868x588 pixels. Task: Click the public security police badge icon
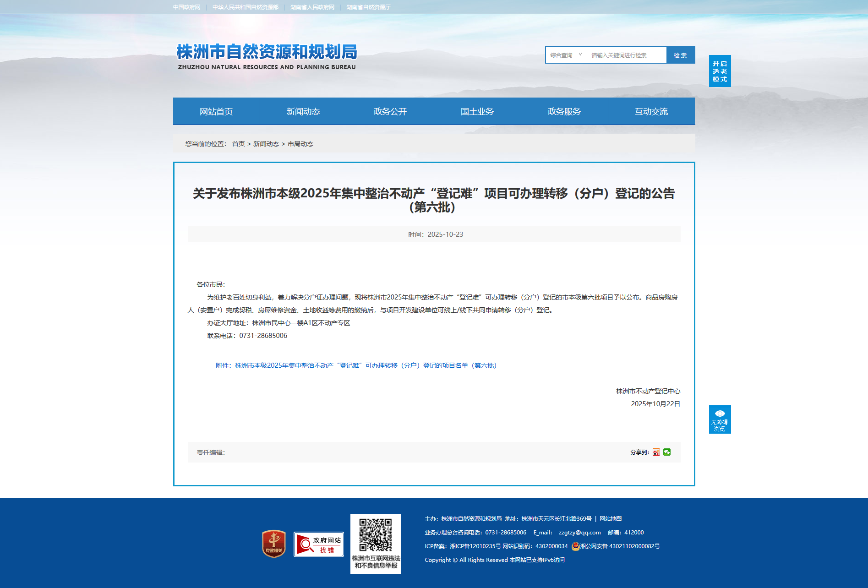(x=575, y=546)
